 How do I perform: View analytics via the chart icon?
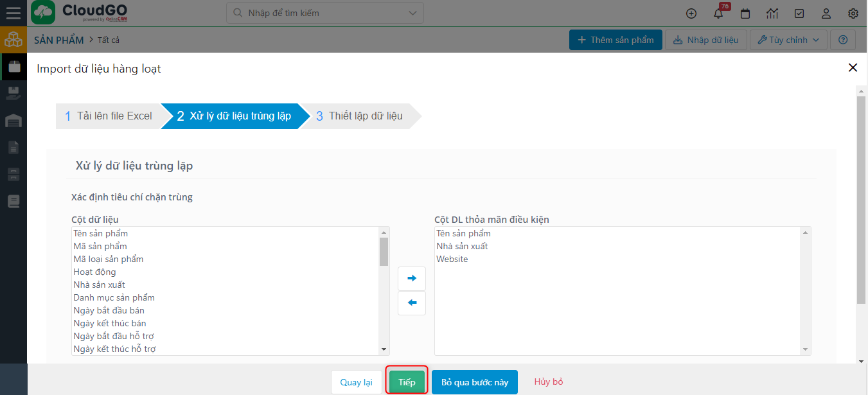coord(772,13)
